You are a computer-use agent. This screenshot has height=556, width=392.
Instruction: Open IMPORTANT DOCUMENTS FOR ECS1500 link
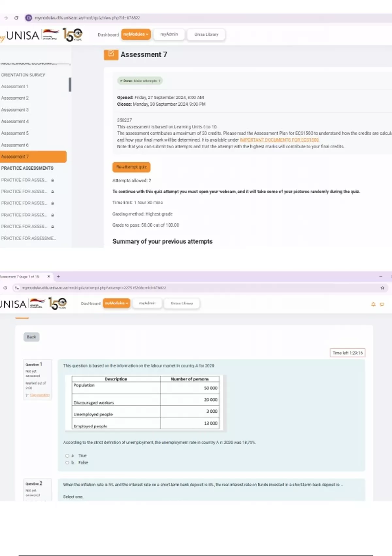pos(279,140)
